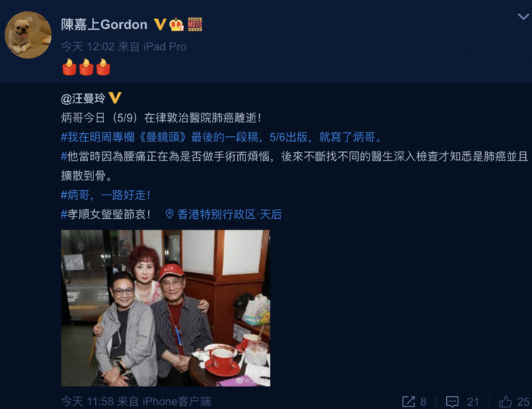Screen dimensions: 532x409
Task: Open 陳嘉上Gordon profile name link
Action: click(104, 25)
